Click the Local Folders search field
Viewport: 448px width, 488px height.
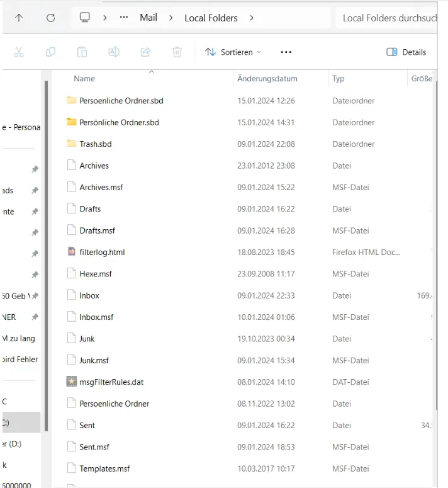click(388, 18)
